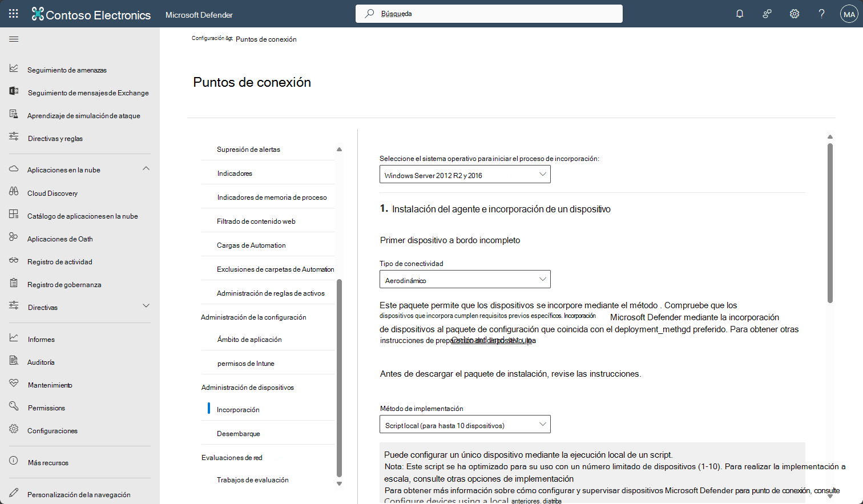Select the Seguimiento de amenazas sidebar icon
Viewport: 863px width, 504px height.
(x=14, y=69)
